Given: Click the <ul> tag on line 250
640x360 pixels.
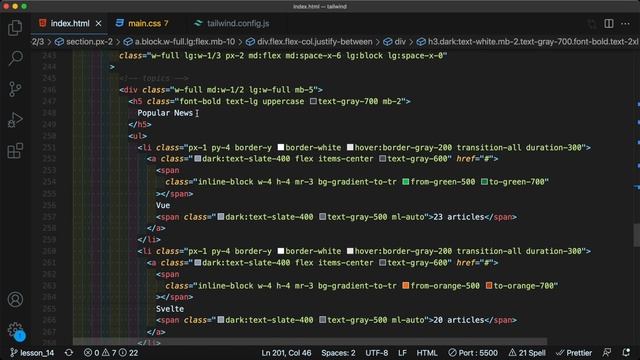Looking at the screenshot, I should 138,136.
